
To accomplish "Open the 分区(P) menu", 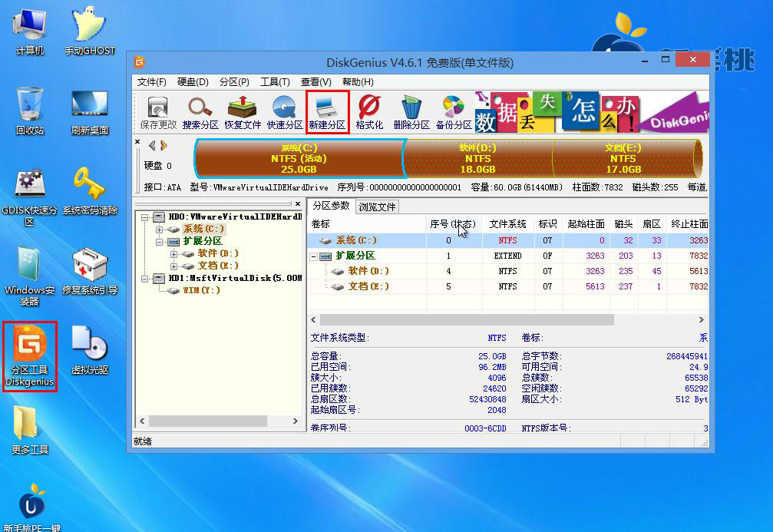I will [x=234, y=82].
